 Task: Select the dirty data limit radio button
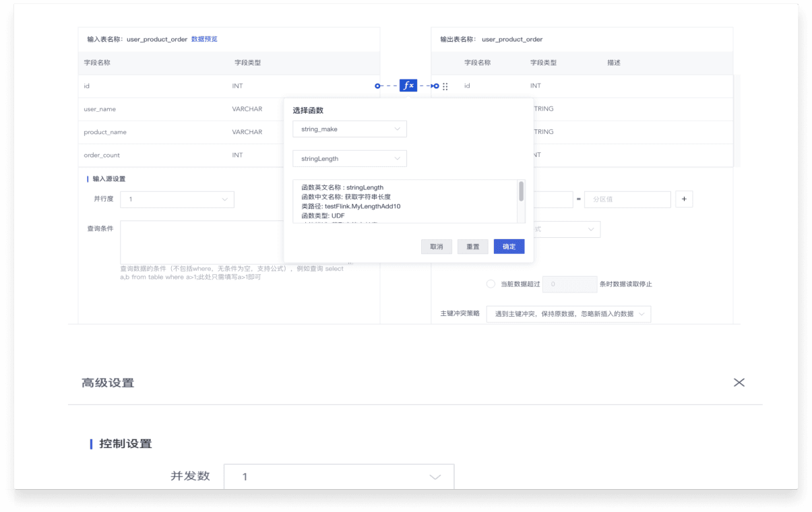(x=491, y=284)
